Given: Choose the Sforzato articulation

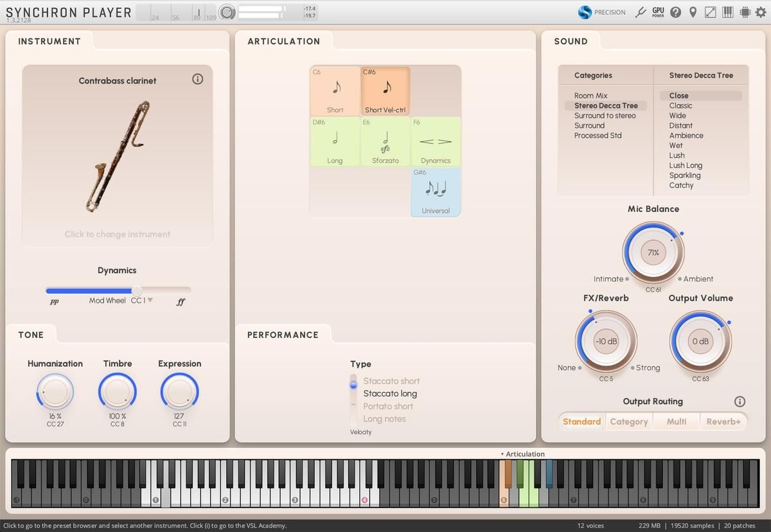Looking at the screenshot, I should pos(385,141).
